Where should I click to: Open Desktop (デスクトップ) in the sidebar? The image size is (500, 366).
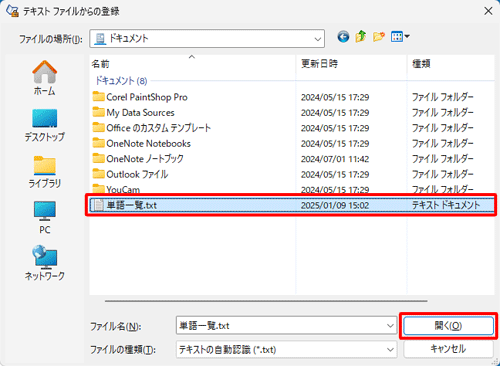click(44, 125)
